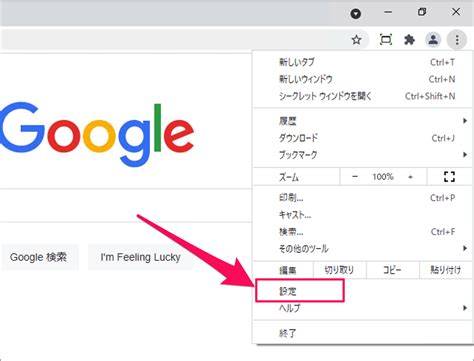This screenshot has height=361, width=474.
Task: Select 新しいタブ menu item
Action: (362, 62)
